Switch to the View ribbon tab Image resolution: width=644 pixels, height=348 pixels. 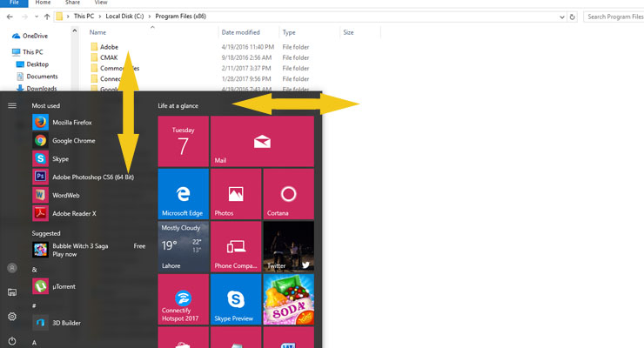[101, 3]
